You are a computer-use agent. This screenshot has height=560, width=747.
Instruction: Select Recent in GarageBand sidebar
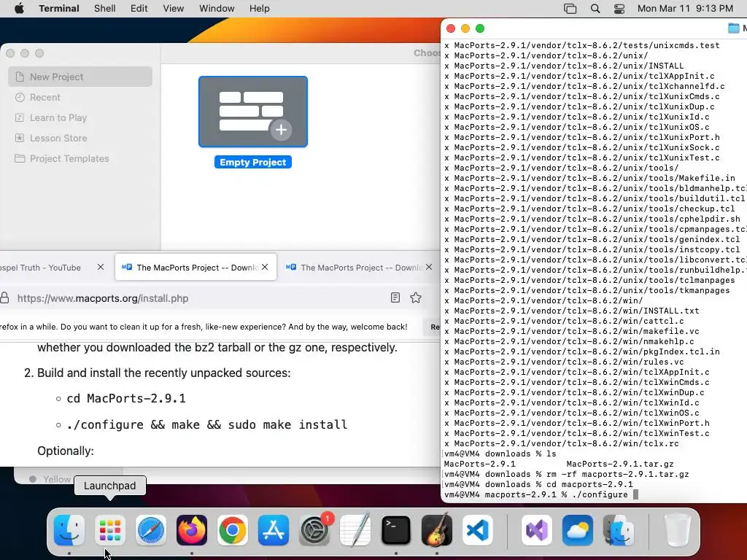[80, 97]
